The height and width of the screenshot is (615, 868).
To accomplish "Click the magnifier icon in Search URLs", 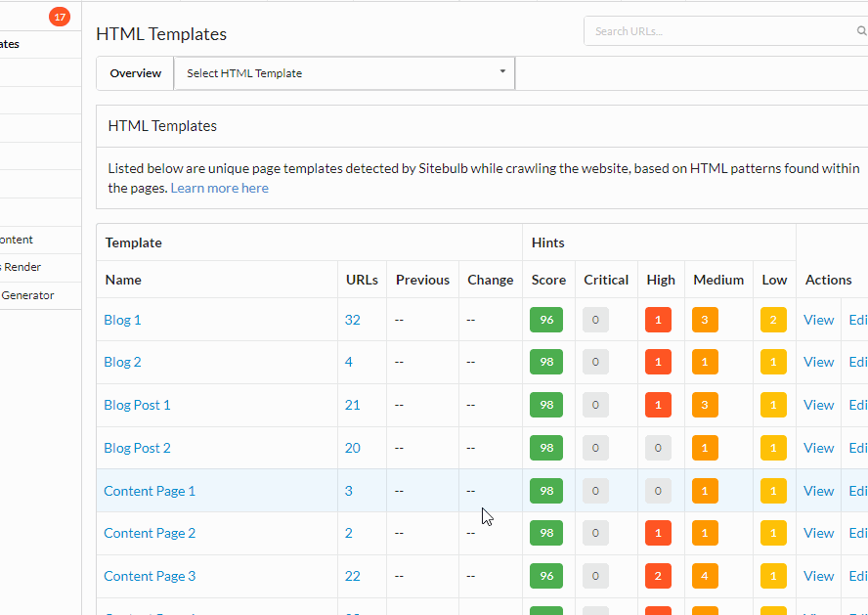I will tap(861, 31).
